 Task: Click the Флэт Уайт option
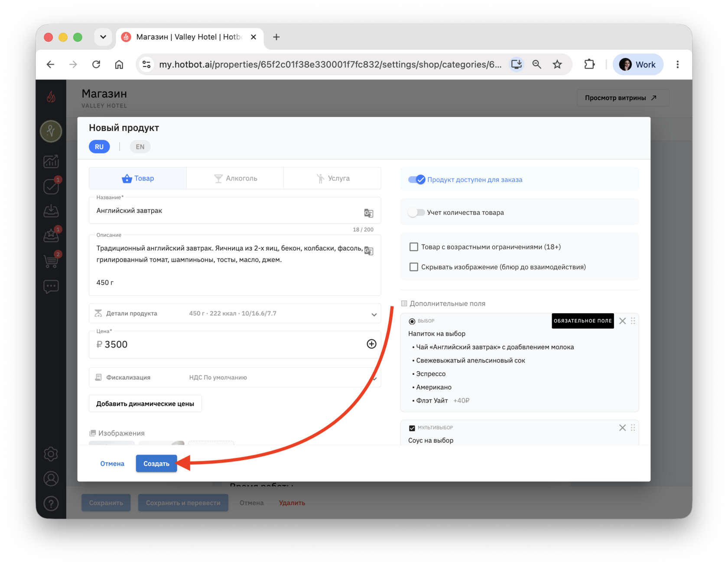(432, 401)
